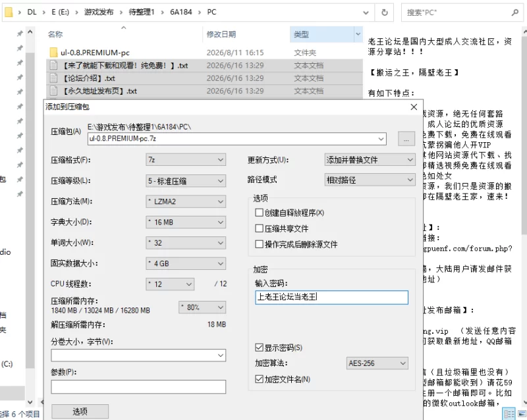This screenshot has width=527, height=420.
Task: Open the CPU 线程数 dropdown
Action: point(170,284)
